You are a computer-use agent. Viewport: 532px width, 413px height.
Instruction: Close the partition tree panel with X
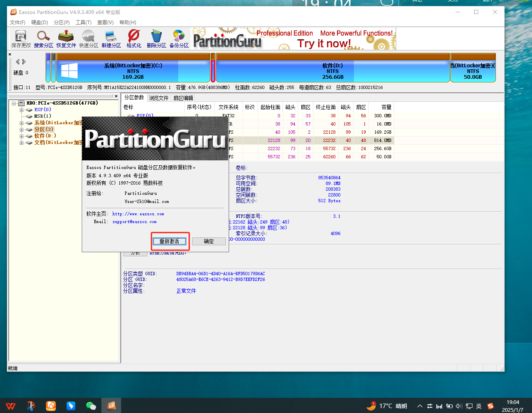coord(116,96)
